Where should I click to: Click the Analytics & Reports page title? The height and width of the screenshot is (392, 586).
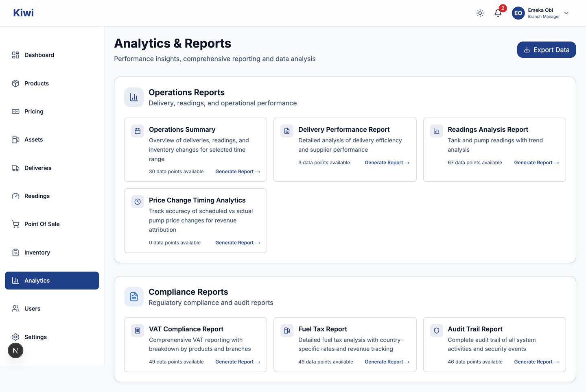click(x=173, y=43)
